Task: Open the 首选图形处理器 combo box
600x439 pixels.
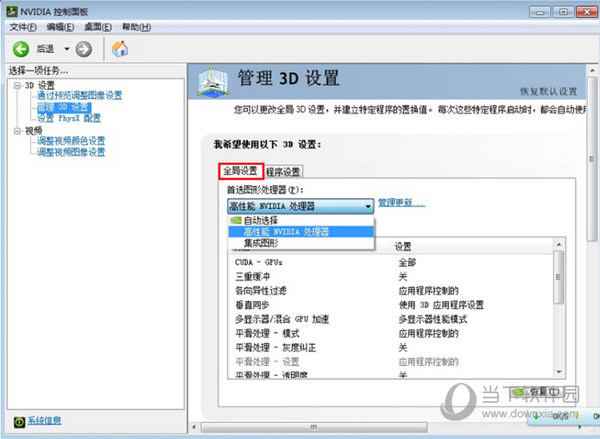Action: 300,205
